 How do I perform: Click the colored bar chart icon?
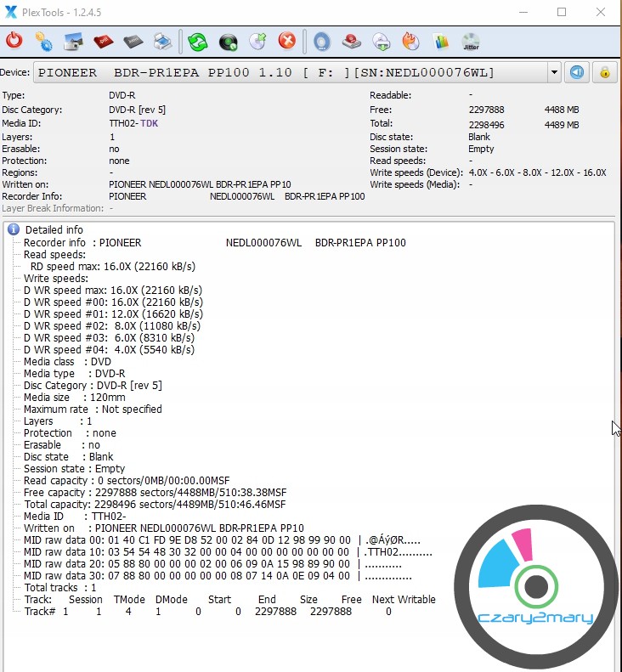(440, 41)
